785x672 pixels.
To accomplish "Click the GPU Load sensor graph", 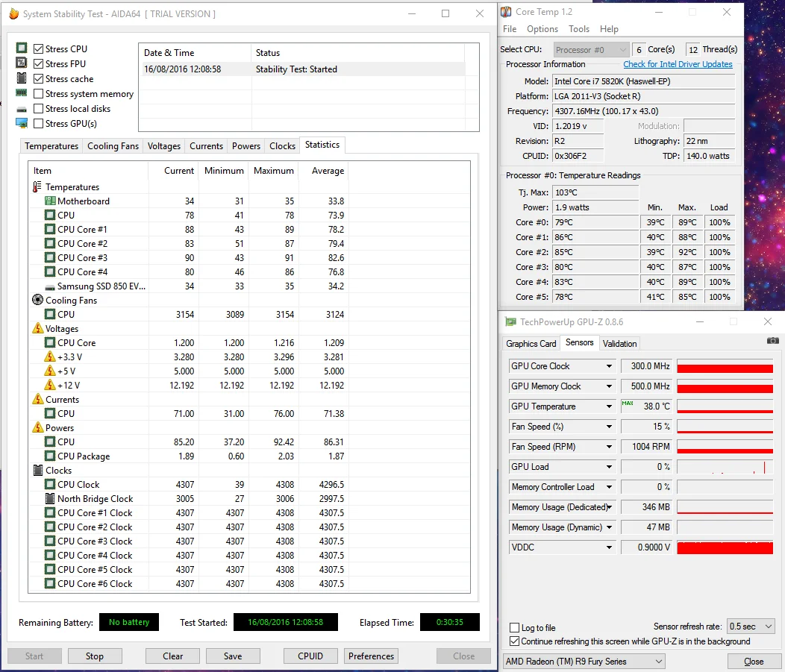I will point(725,467).
